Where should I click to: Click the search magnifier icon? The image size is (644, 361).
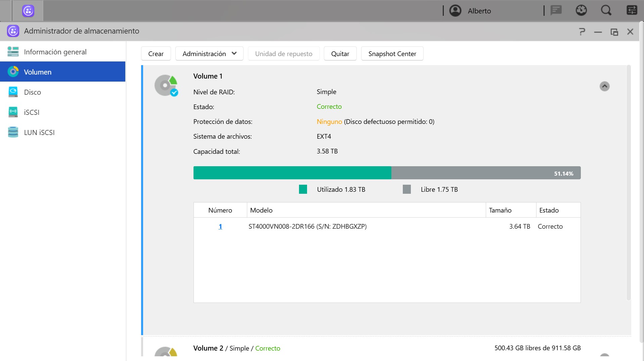(606, 11)
